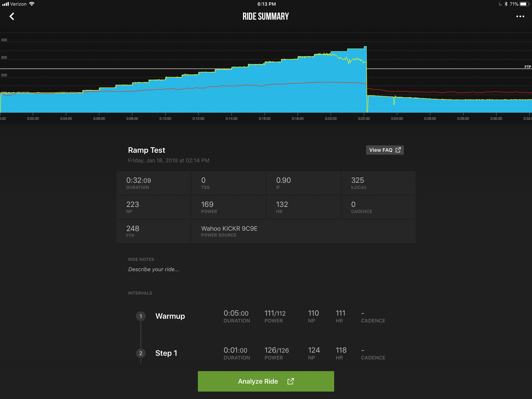The height and width of the screenshot is (399, 532).
Task: Click the external link icon on View FAQ
Action: coord(398,150)
